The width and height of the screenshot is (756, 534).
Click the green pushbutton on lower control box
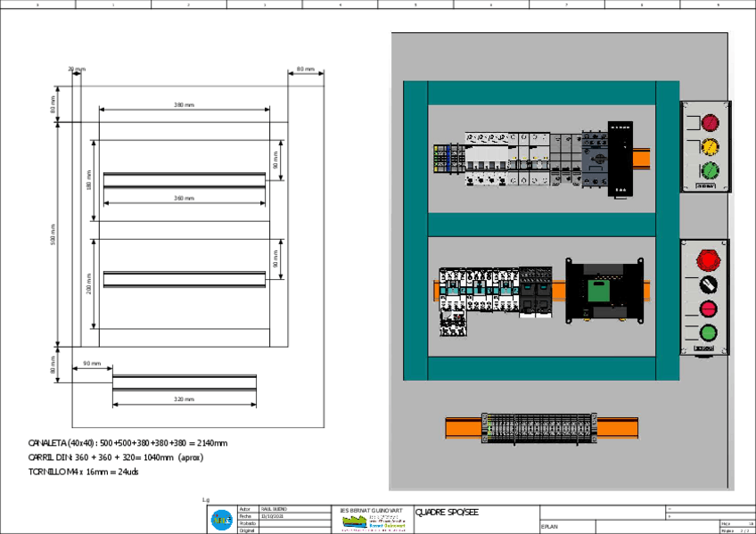pos(708,333)
